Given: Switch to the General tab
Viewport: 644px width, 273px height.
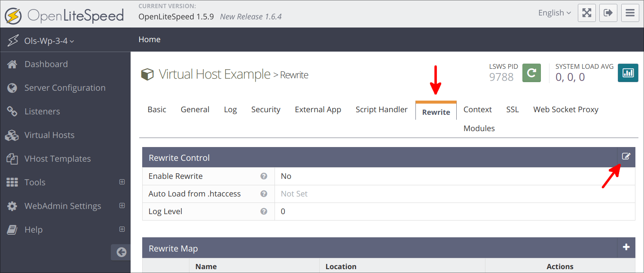Looking at the screenshot, I should (195, 110).
